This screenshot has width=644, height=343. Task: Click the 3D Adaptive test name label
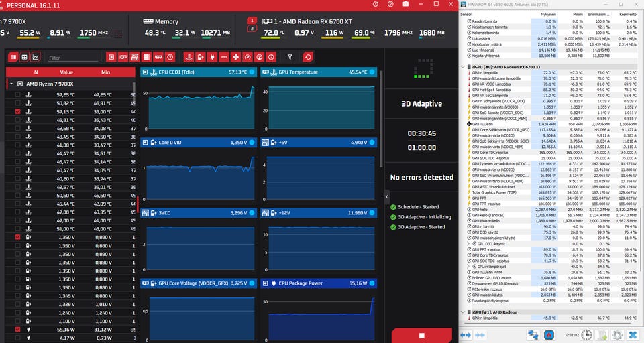(x=422, y=104)
